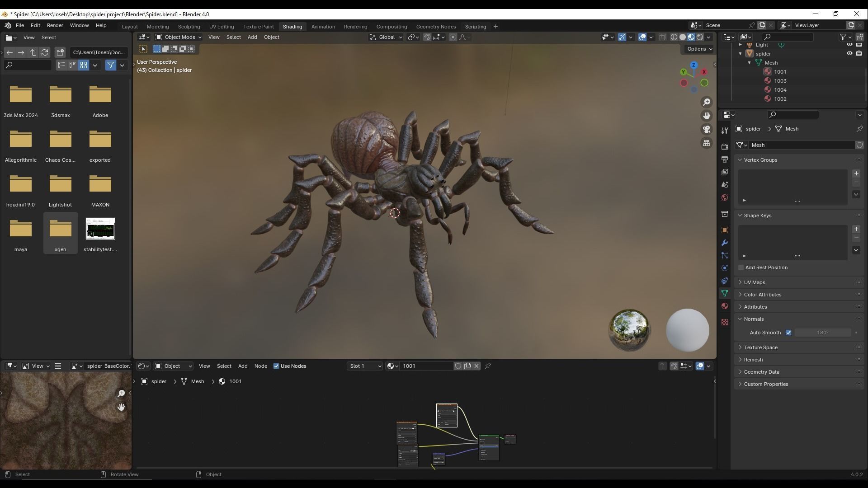The width and height of the screenshot is (868, 488).
Task: Toggle render visibility camera for spider
Action: 859,53
